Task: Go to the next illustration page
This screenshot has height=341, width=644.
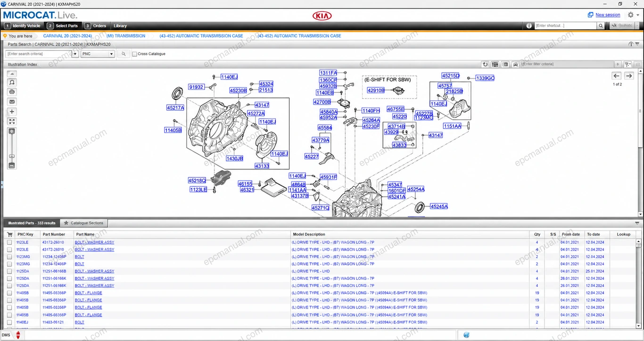Action: tap(628, 76)
